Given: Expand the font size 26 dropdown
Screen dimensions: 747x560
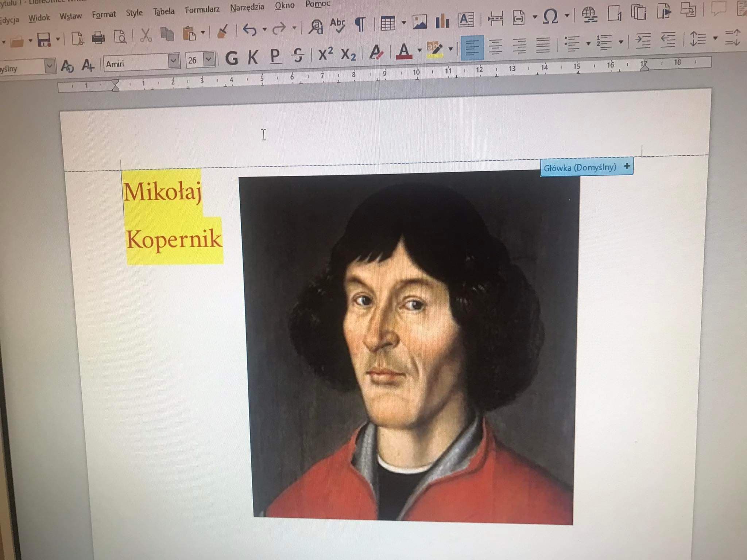Looking at the screenshot, I should pos(209,59).
